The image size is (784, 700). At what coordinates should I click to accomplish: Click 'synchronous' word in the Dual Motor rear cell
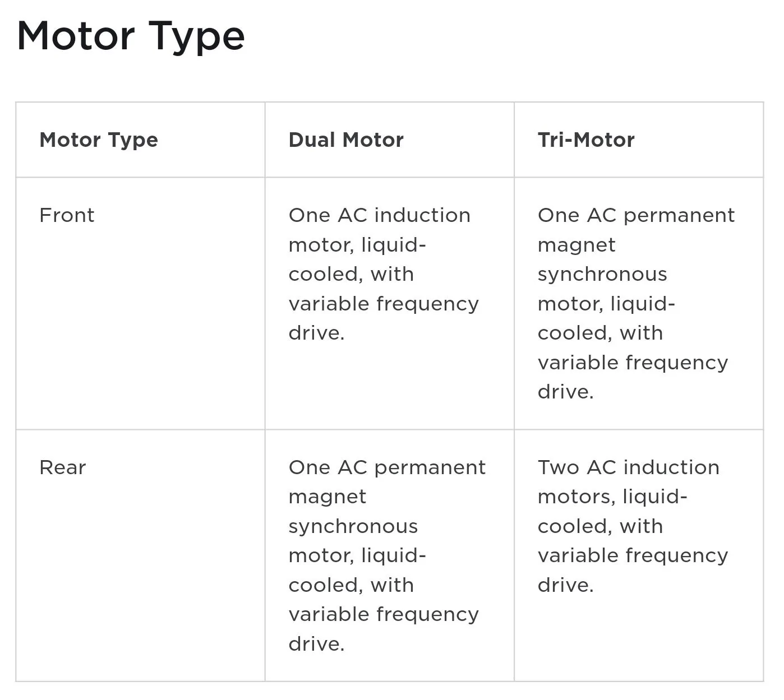[x=353, y=526]
